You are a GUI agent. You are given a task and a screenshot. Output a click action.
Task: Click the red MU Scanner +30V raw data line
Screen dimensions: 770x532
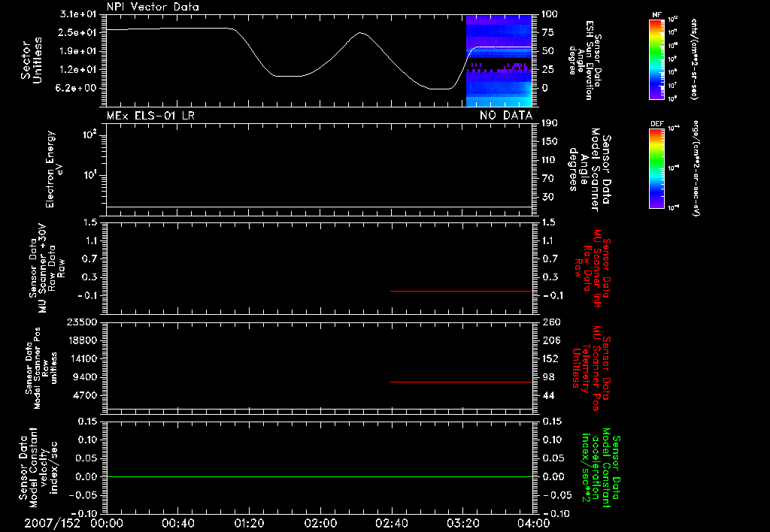[x=461, y=291]
